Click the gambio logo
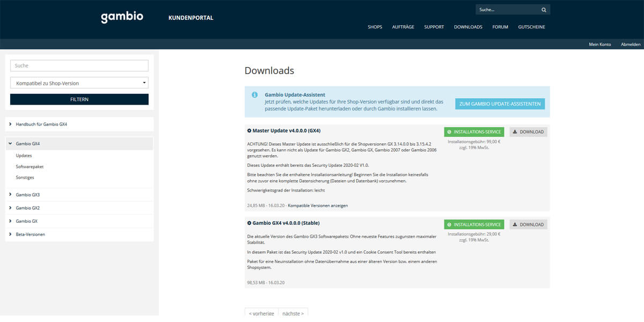The height and width of the screenshot is (322, 644). pos(122,17)
